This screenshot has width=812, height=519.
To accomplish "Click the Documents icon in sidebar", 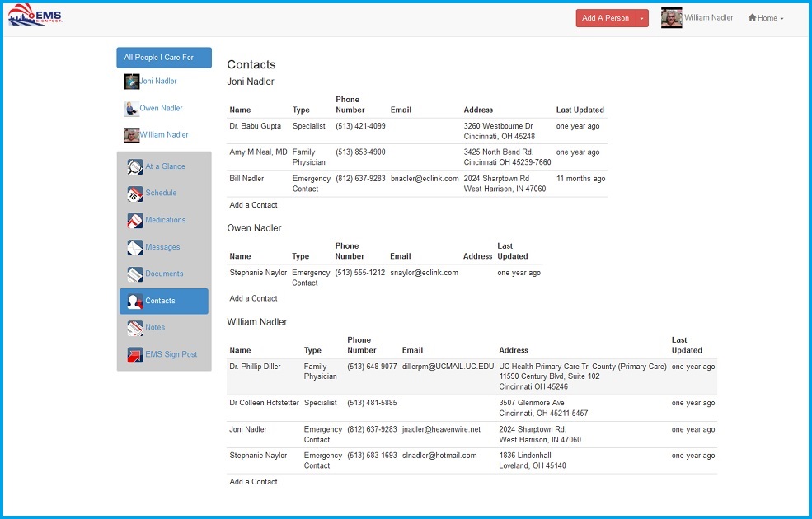I will point(135,274).
